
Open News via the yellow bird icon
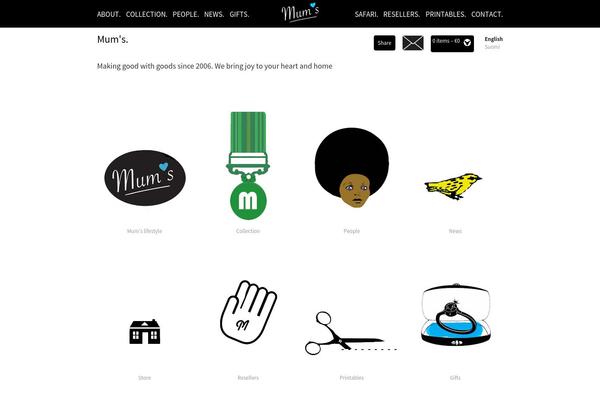pos(453,186)
